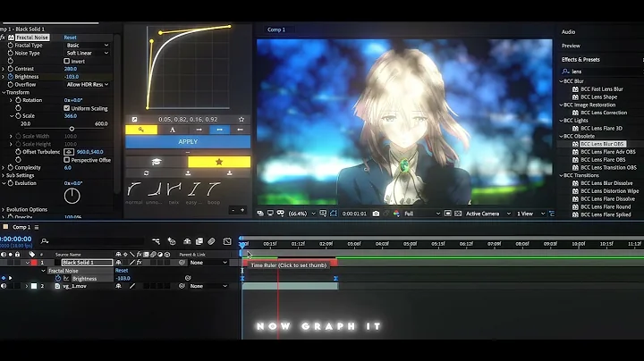
Task: Open the Audio panel tab
Action: [x=569, y=32]
